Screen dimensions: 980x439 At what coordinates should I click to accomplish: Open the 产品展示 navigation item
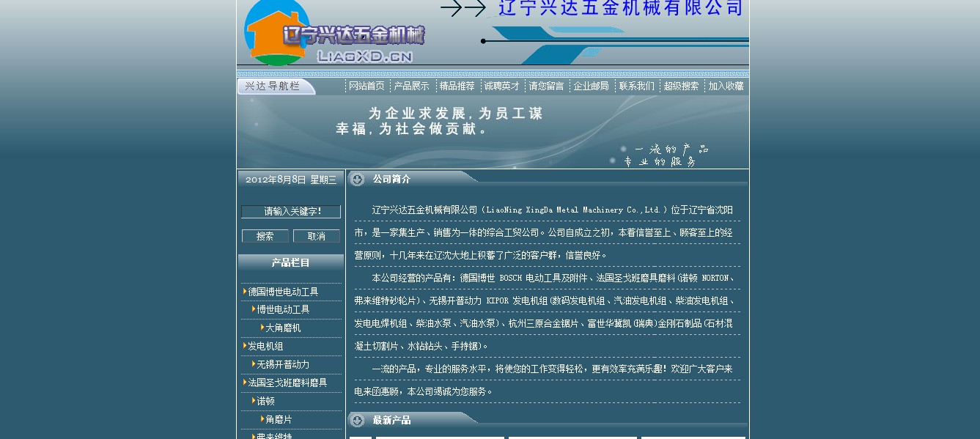pos(412,86)
